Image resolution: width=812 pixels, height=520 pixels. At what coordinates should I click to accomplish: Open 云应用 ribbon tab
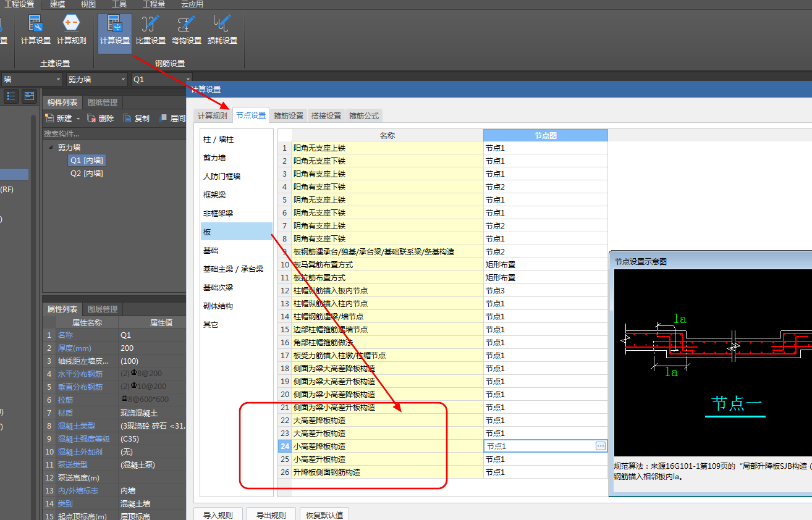tap(192, 4)
